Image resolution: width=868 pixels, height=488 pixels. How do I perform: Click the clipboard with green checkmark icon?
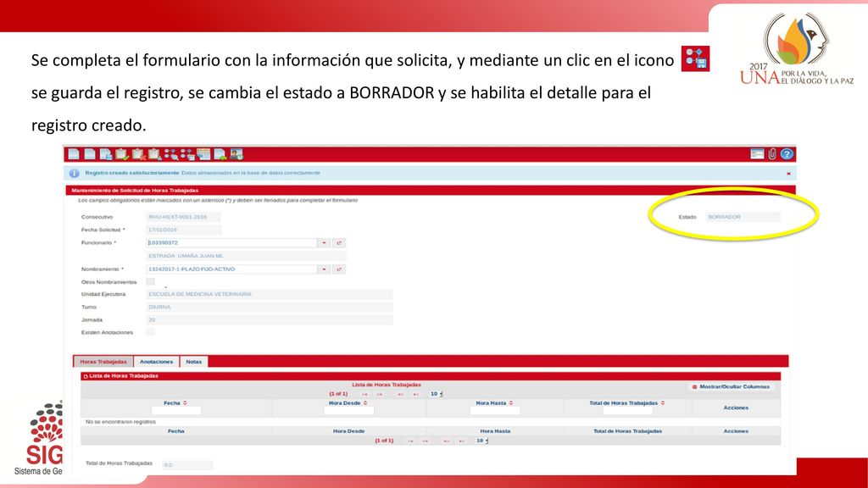[122, 154]
